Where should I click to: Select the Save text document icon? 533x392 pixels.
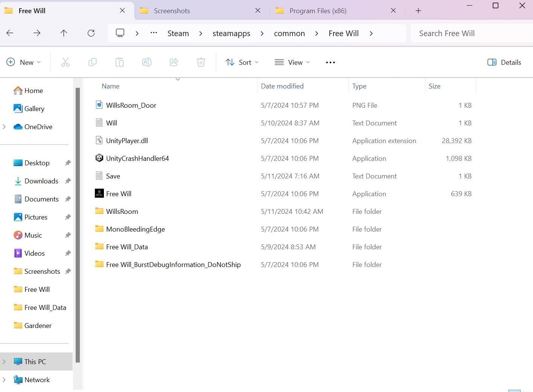99,175
